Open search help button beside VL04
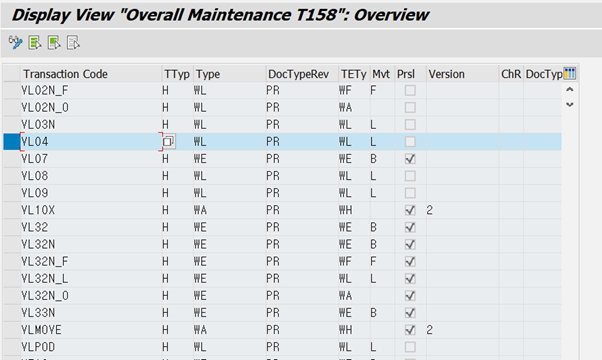This screenshot has width=602, height=360. (x=169, y=142)
